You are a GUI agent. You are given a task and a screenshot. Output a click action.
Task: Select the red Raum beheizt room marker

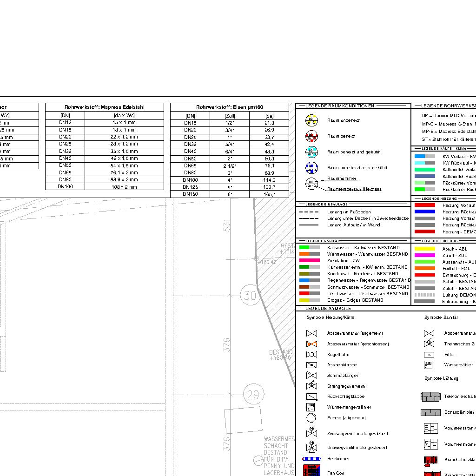click(x=311, y=137)
